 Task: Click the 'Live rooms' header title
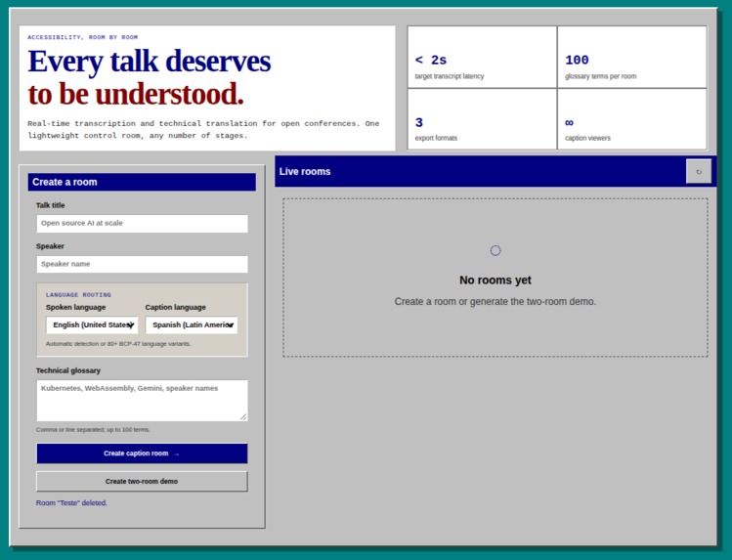click(305, 171)
